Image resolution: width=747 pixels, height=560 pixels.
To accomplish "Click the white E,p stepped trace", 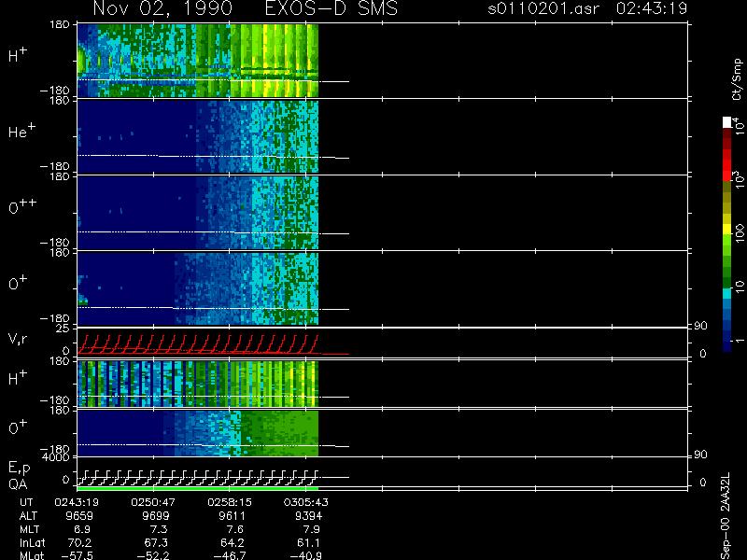I will [198, 477].
